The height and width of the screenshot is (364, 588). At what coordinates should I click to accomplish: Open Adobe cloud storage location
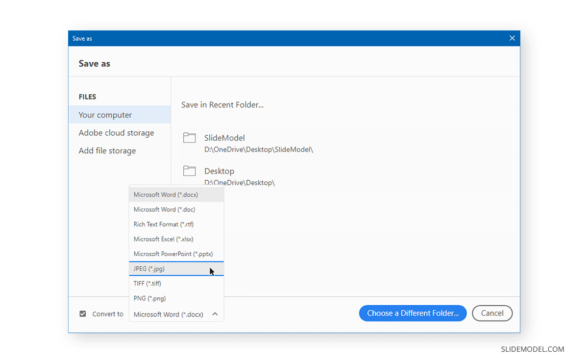click(120, 133)
